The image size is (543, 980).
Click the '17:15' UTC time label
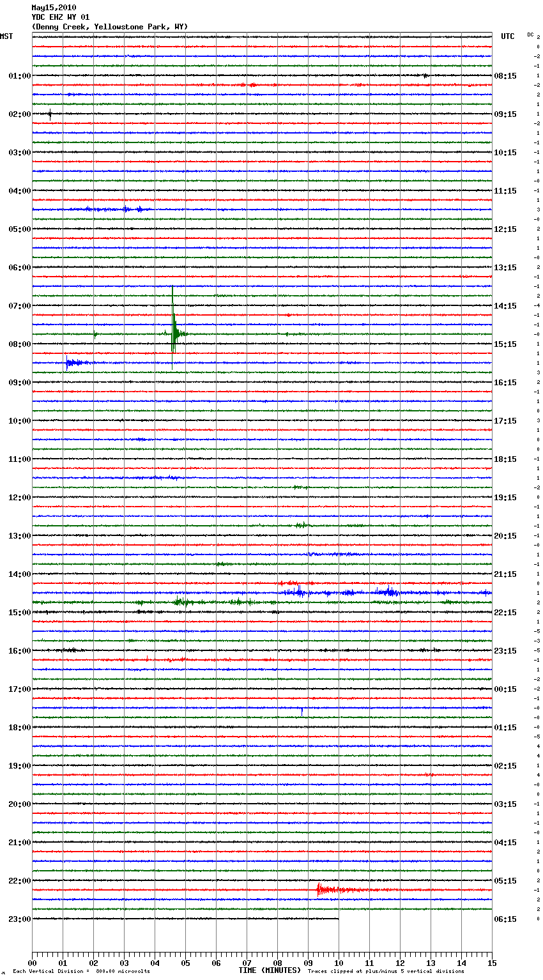point(505,421)
